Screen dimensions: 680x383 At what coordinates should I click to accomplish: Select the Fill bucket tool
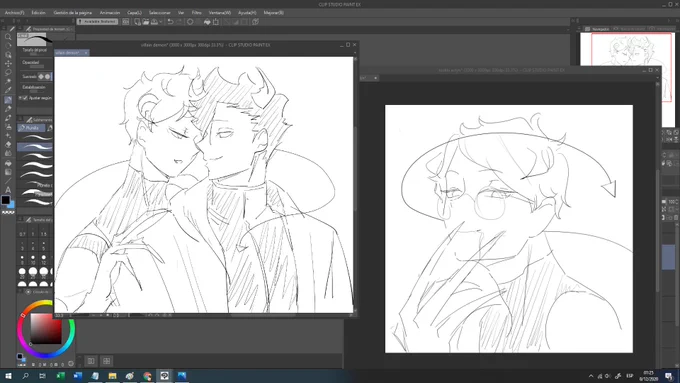pos(8,163)
